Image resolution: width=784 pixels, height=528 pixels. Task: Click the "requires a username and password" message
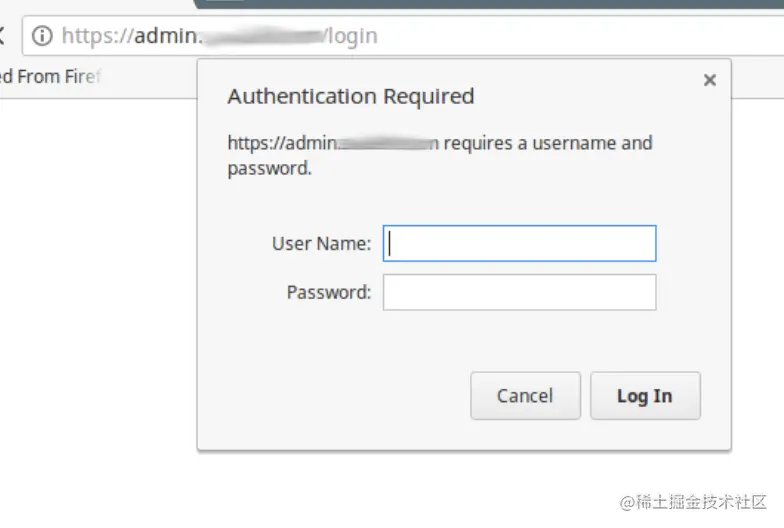tap(547, 143)
